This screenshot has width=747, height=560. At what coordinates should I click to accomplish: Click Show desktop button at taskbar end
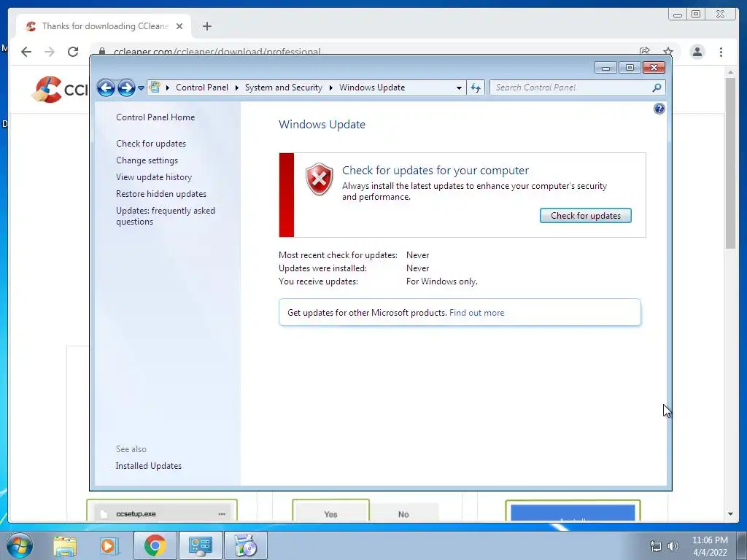pyautogui.click(x=742, y=545)
